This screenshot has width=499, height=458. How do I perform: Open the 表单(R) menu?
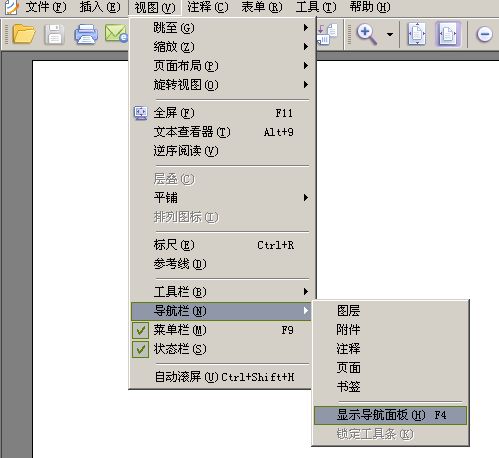pos(262,7)
